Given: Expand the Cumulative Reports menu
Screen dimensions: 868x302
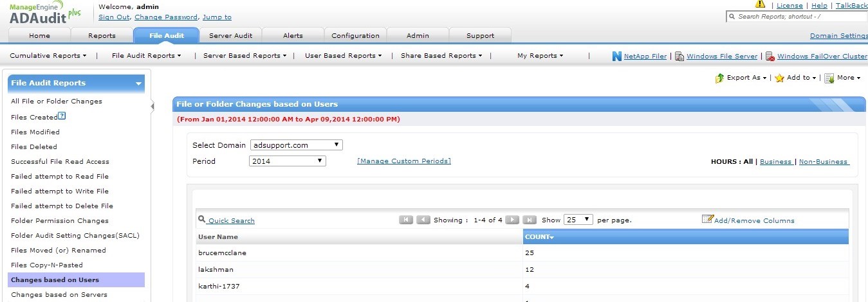Looking at the screenshot, I should pos(48,56).
